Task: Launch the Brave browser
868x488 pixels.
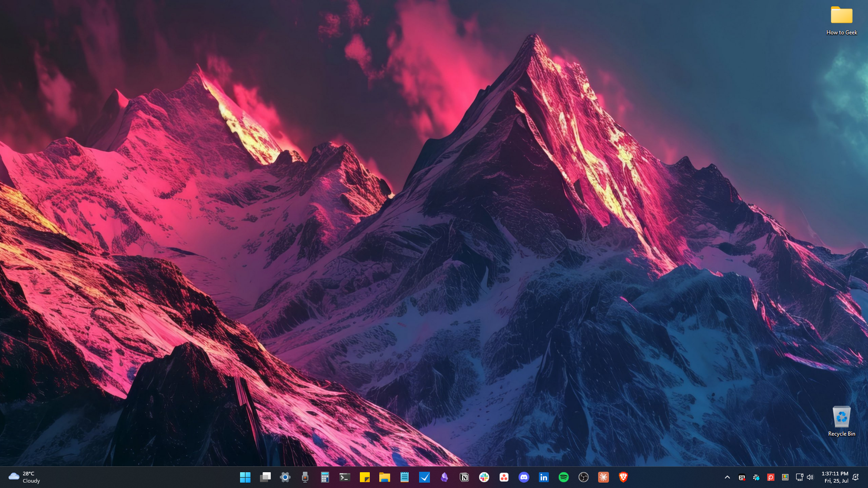Action: (x=623, y=477)
